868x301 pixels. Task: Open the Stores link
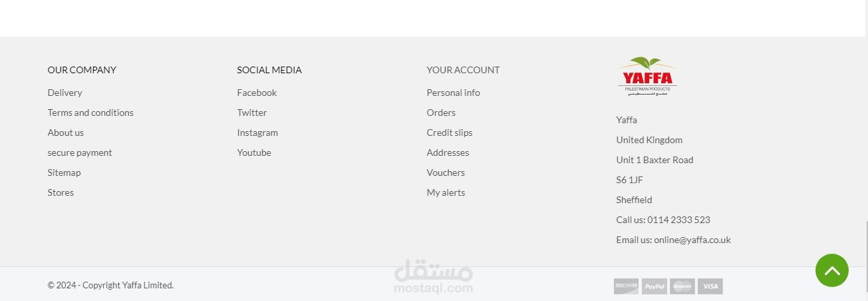[x=61, y=192]
